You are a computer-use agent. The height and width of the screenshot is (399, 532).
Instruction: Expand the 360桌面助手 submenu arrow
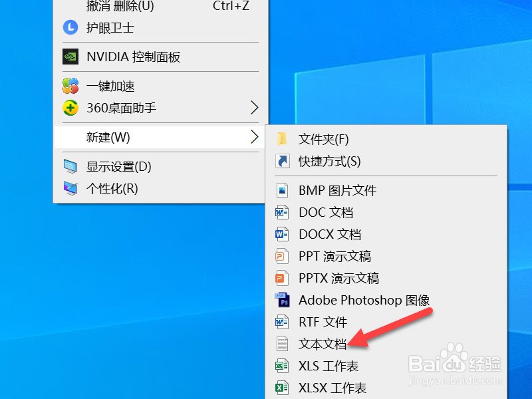(x=255, y=108)
